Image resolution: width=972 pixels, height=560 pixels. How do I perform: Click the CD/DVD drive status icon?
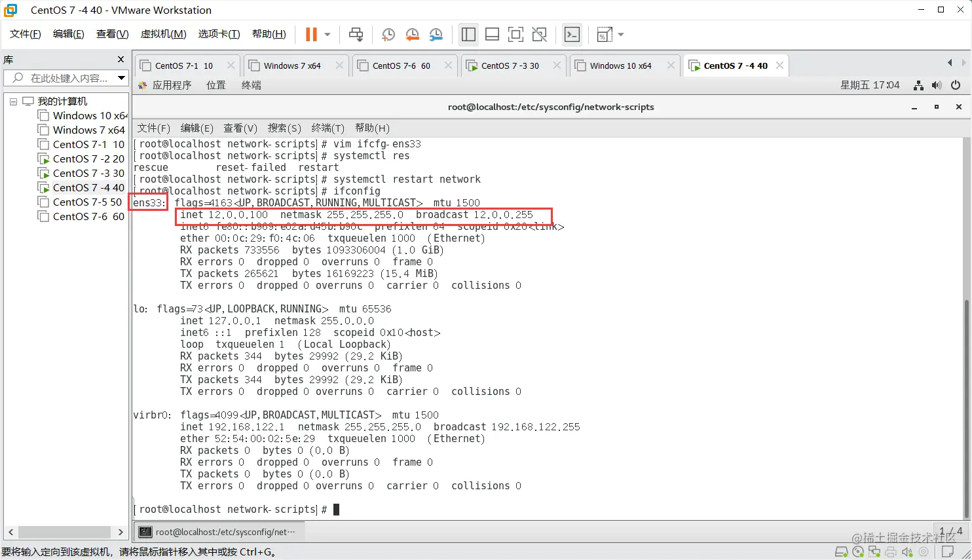tap(858, 552)
